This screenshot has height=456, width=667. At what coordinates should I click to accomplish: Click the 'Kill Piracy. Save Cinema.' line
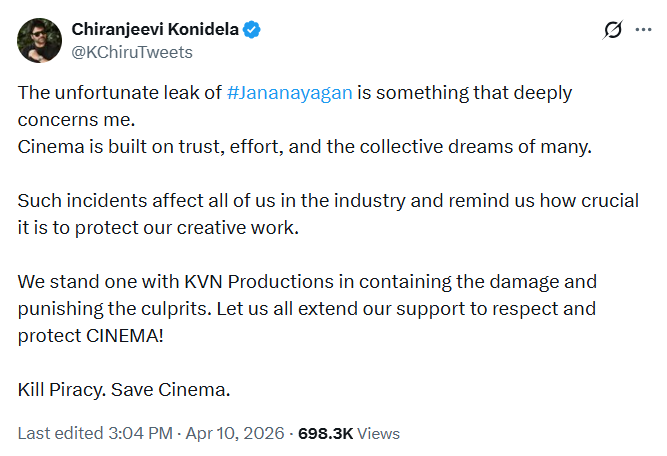pyautogui.click(x=124, y=388)
